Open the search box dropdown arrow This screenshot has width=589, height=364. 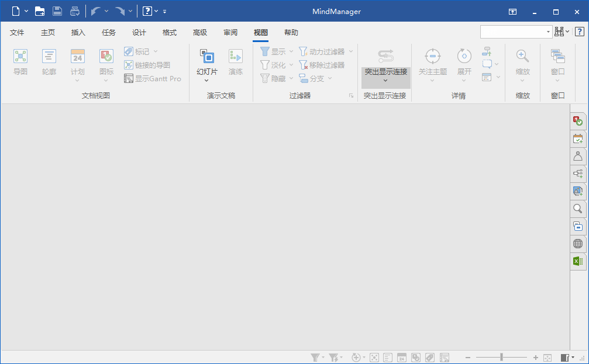tap(548, 32)
